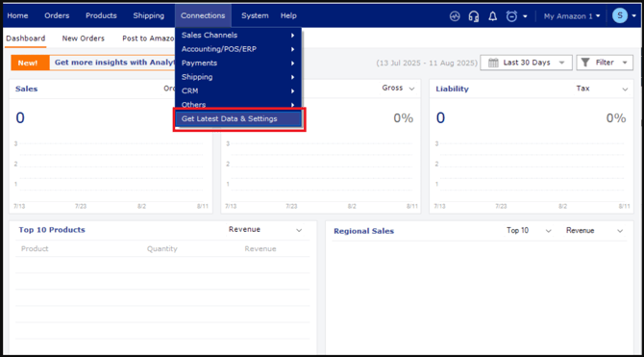Open the notifications bell icon
This screenshot has height=357, width=644.
point(492,16)
